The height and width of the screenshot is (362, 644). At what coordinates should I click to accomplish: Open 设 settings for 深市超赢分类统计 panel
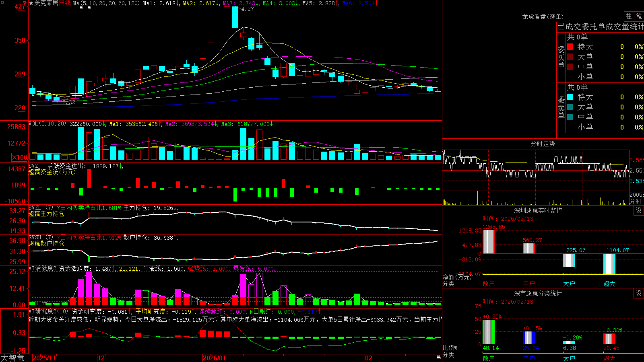tap(639, 293)
